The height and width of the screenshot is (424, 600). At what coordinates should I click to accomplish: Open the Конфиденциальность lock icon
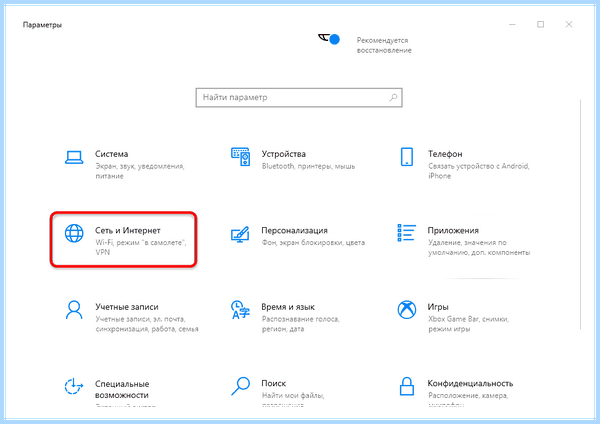[407, 386]
